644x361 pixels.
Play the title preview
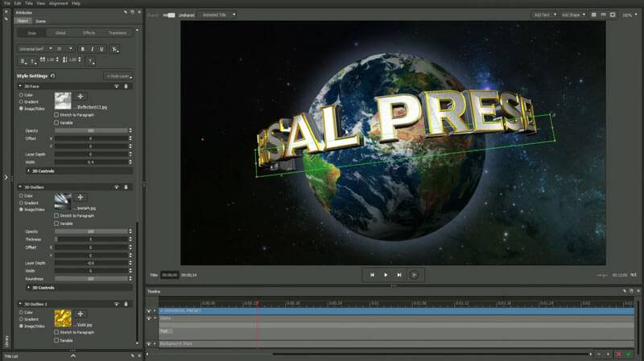pos(386,275)
